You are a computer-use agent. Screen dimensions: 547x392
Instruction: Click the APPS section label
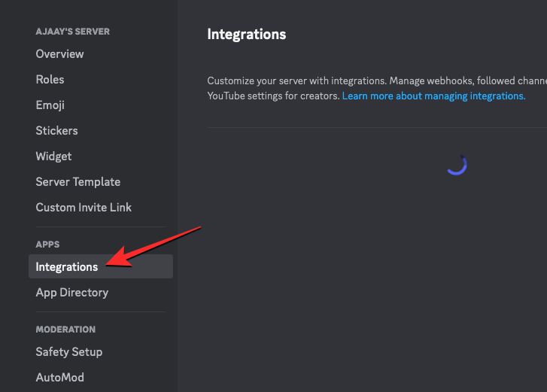coord(47,245)
